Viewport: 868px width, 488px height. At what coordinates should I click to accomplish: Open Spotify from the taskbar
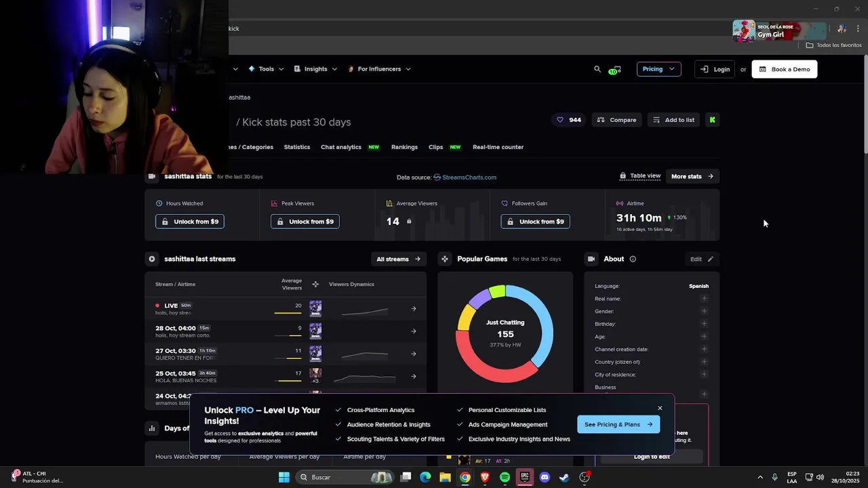click(x=505, y=477)
